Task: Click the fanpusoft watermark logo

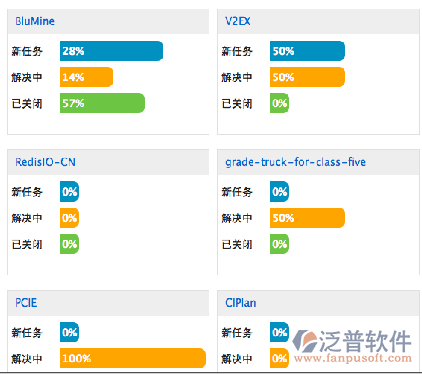Action: coord(352,346)
